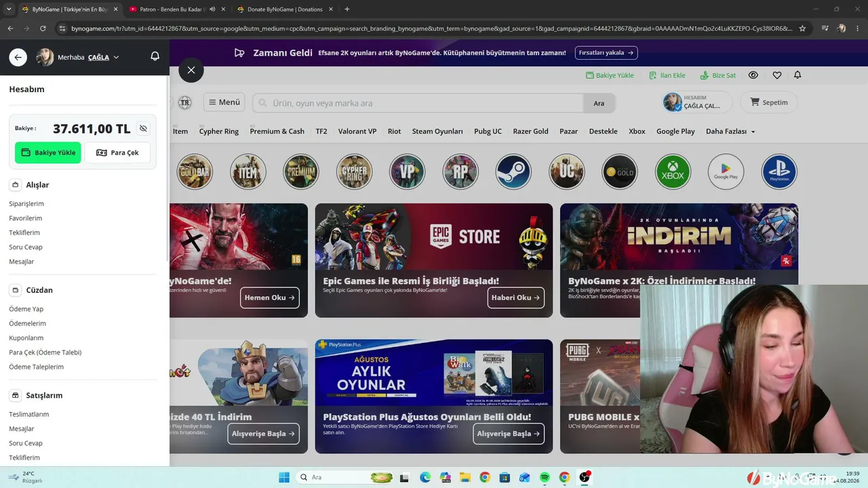
Task: Open Siparişlerim in the sidebar
Action: click(x=26, y=203)
